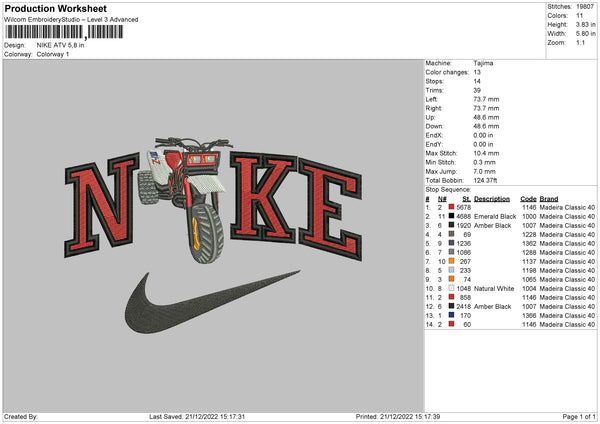Click the orange swatch in stop row 7
This screenshot has width=600, height=424.
pos(452,261)
